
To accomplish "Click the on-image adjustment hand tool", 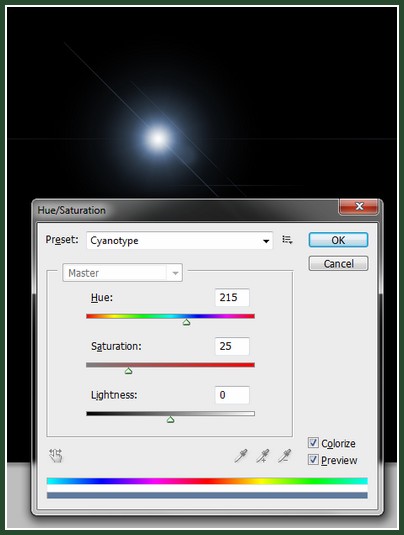I will (56, 456).
